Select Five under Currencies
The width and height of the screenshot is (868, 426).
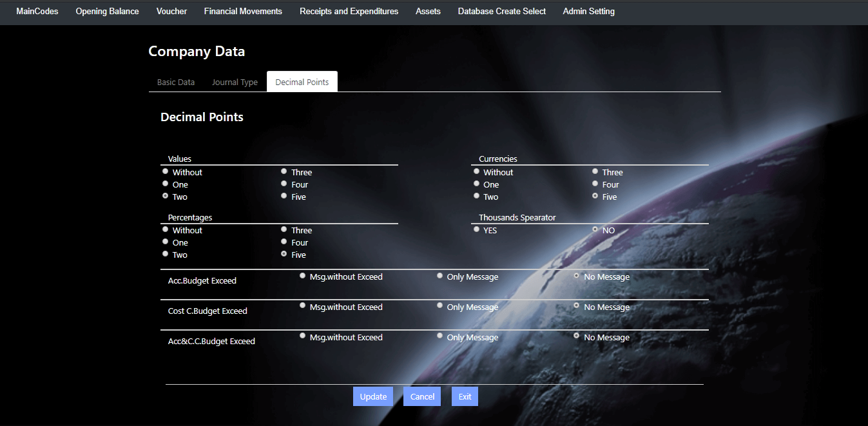[x=595, y=196]
